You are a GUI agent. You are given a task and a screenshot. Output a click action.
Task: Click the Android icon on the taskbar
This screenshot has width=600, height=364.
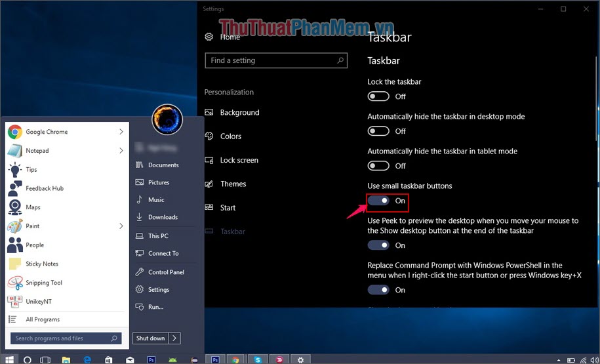click(x=172, y=360)
